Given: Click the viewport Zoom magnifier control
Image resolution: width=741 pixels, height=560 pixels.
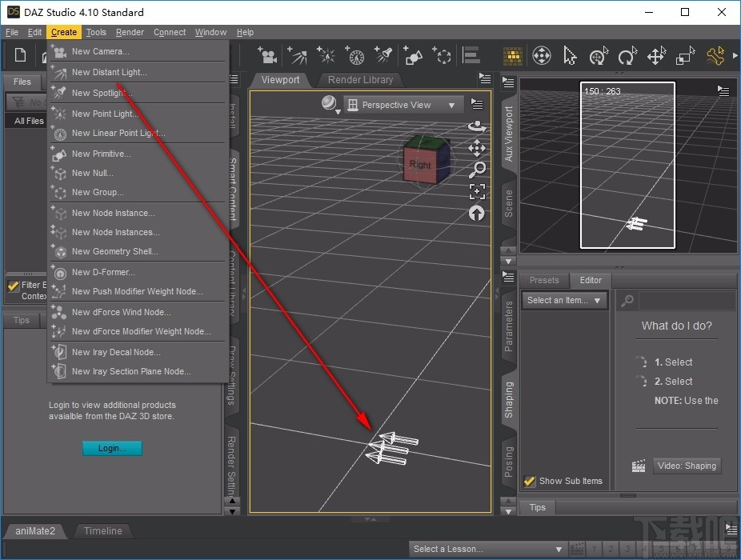Looking at the screenshot, I should tap(477, 170).
